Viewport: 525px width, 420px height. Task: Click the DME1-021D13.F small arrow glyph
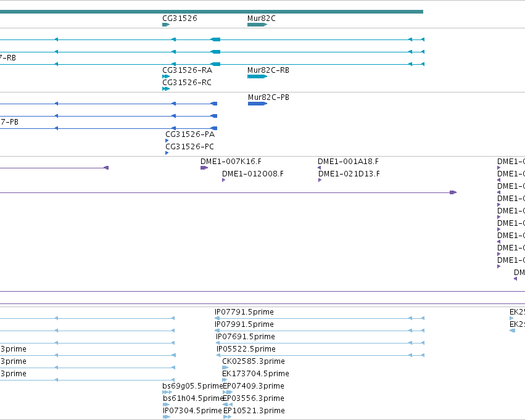pyautogui.click(x=320, y=180)
